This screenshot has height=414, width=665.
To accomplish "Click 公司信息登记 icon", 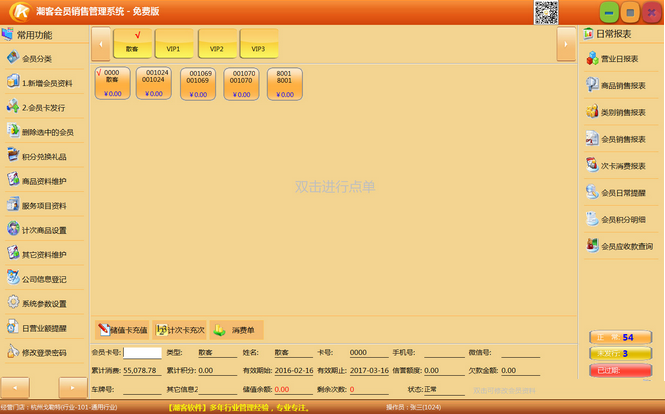I will (13, 278).
